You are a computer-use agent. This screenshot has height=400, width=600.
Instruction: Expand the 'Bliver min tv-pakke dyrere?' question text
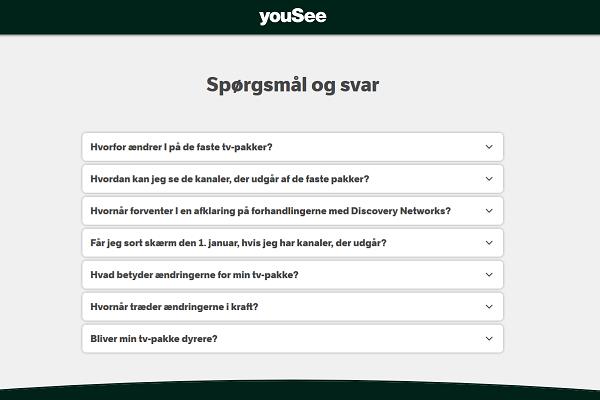[153, 339]
